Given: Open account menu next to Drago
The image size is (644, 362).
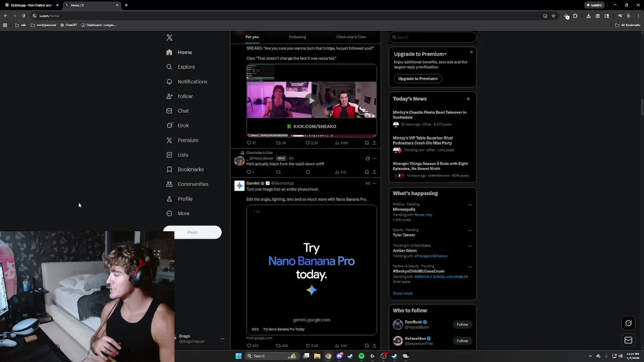Looking at the screenshot, I should [x=222, y=339].
